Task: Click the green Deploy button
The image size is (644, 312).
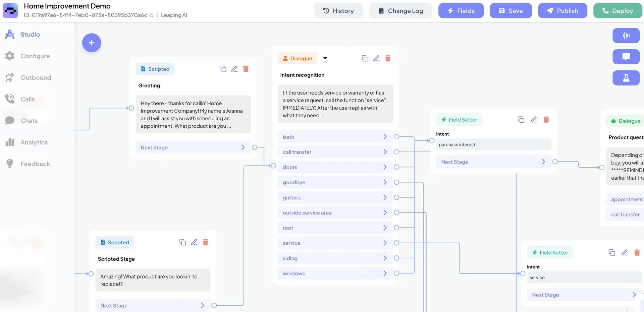Action: click(618, 11)
